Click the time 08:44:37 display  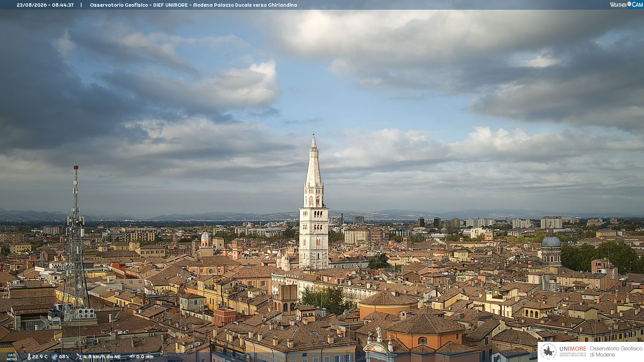[x=63, y=5]
